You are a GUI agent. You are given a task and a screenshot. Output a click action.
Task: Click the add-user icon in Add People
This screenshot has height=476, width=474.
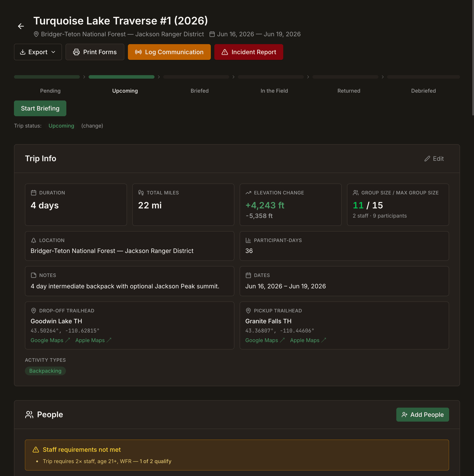pos(405,415)
